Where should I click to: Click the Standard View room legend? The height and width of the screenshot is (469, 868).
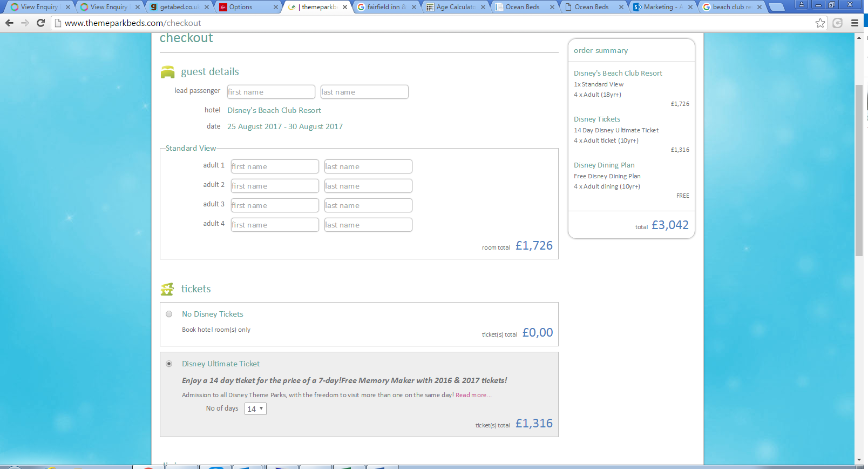[x=191, y=148]
